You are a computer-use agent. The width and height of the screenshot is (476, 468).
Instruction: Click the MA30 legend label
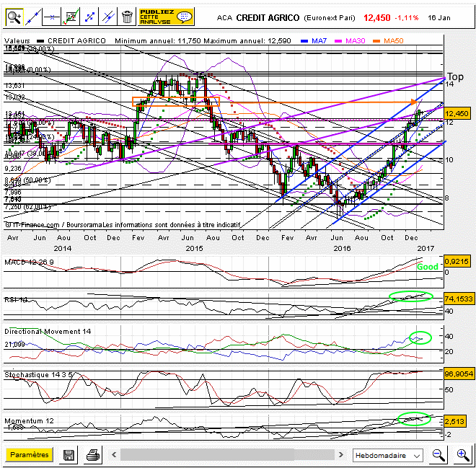[355, 40]
